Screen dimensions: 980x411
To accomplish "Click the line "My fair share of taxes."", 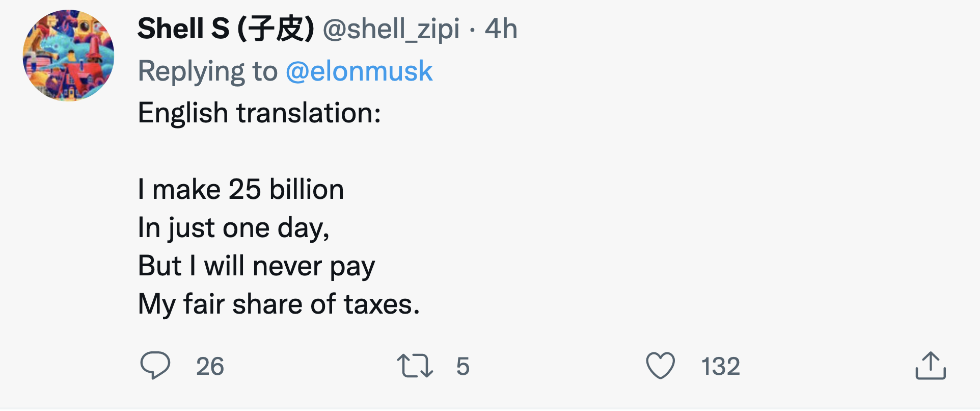I will (279, 304).
